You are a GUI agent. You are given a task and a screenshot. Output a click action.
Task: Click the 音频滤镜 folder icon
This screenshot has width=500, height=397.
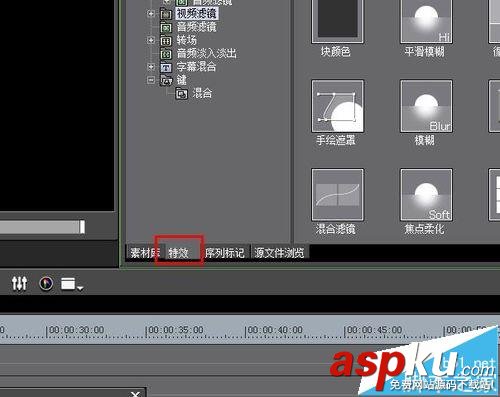click(166, 27)
